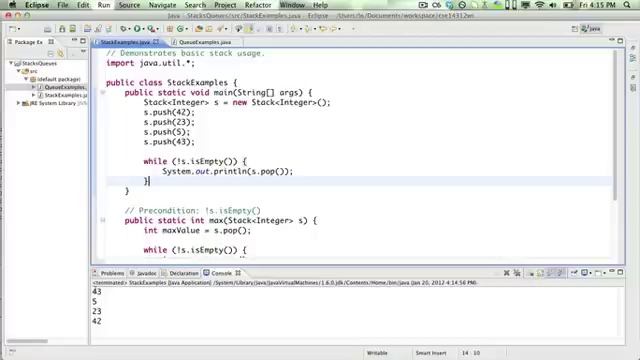Click the Remove Launch X console icon

pyautogui.click(x=507, y=273)
